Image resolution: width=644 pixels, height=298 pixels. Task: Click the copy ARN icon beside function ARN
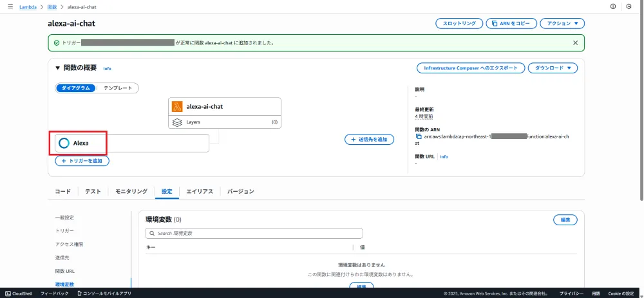click(x=419, y=137)
